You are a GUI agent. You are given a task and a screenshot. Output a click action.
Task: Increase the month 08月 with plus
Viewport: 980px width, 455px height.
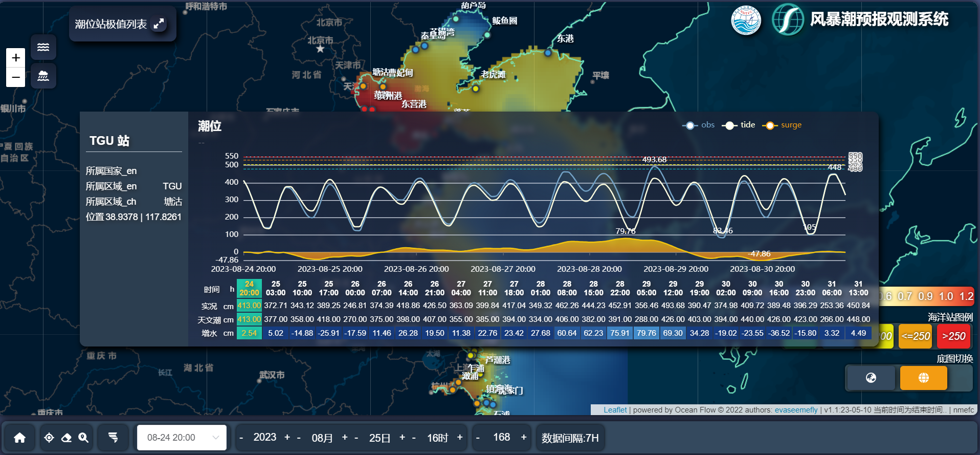point(345,437)
